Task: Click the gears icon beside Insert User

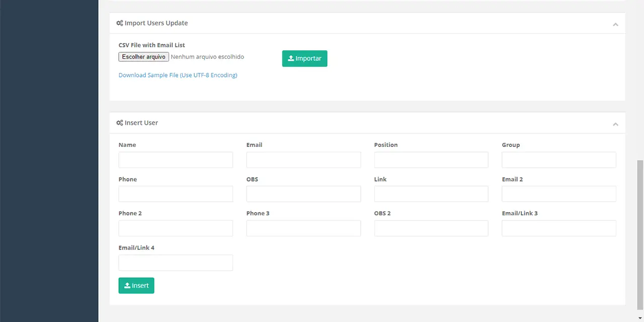Action: 120,123
